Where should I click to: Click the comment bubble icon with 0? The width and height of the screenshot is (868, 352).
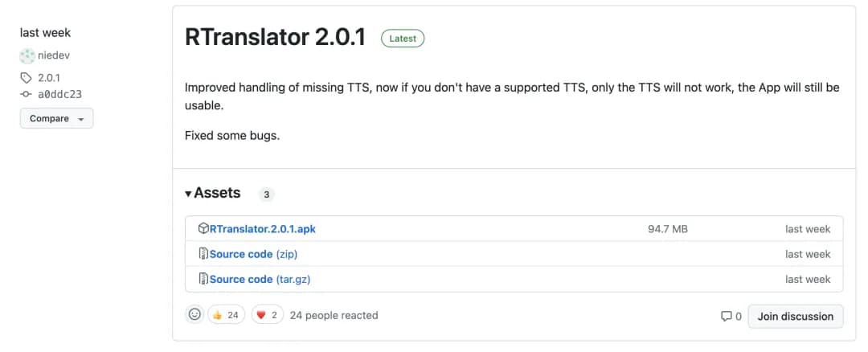pos(727,317)
